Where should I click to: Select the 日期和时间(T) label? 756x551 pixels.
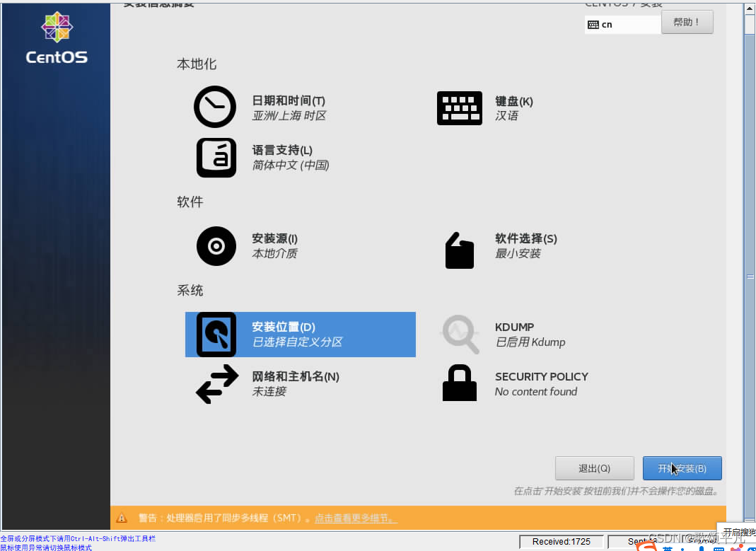[289, 100]
